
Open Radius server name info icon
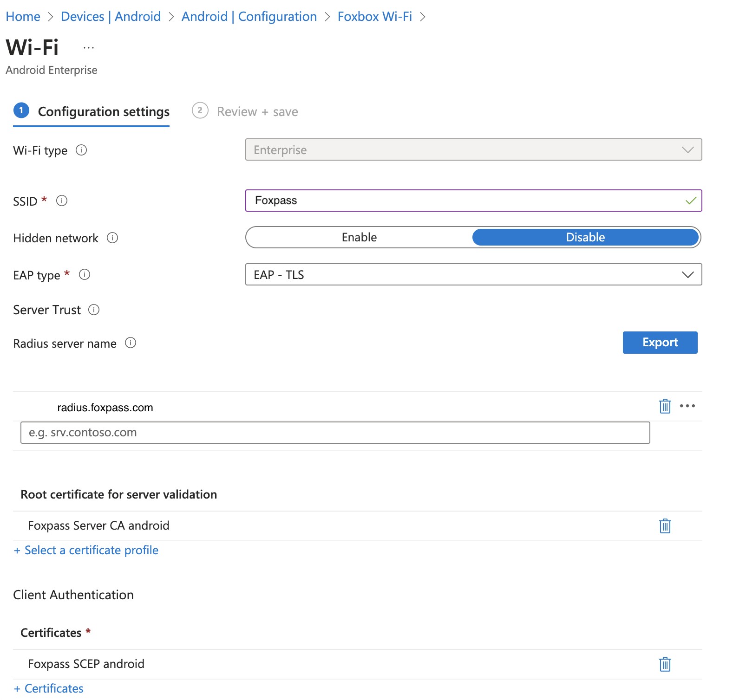click(x=131, y=343)
